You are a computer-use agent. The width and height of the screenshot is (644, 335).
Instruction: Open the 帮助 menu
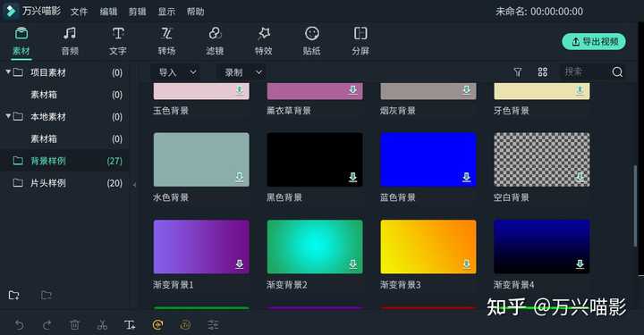coord(196,12)
